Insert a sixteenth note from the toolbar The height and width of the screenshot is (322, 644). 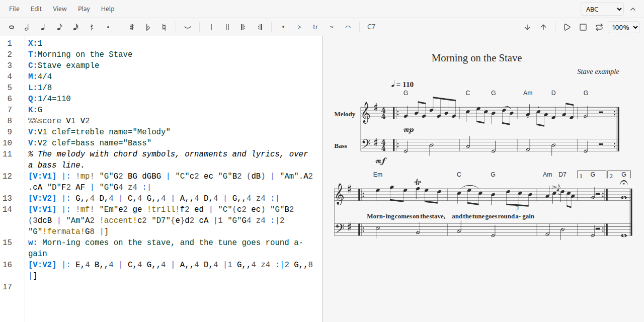coord(75,27)
